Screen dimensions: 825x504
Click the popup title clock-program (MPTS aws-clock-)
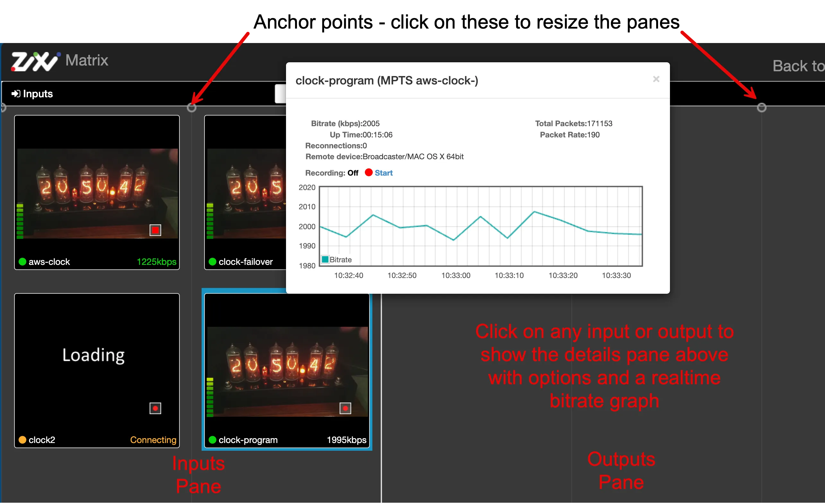pyautogui.click(x=387, y=81)
